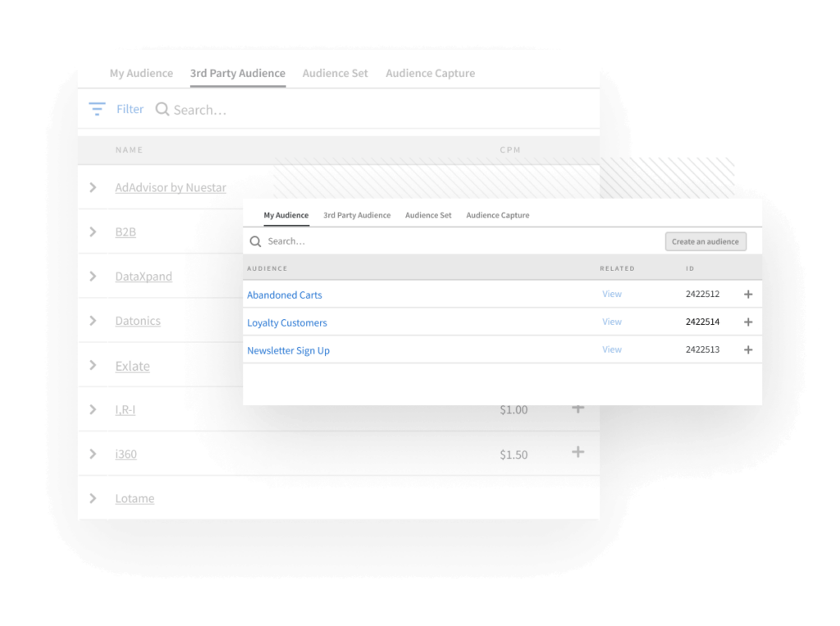
Task: Switch to the Audience Capture tab
Action: pos(430,73)
